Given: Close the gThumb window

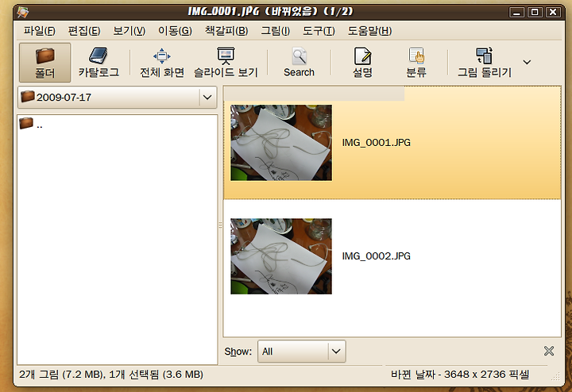Looking at the screenshot, I should pos(553,13).
